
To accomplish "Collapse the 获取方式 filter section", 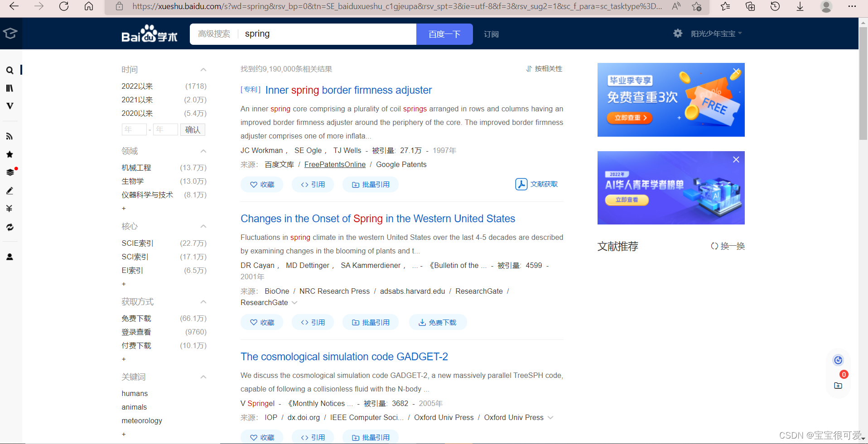I will click(203, 302).
